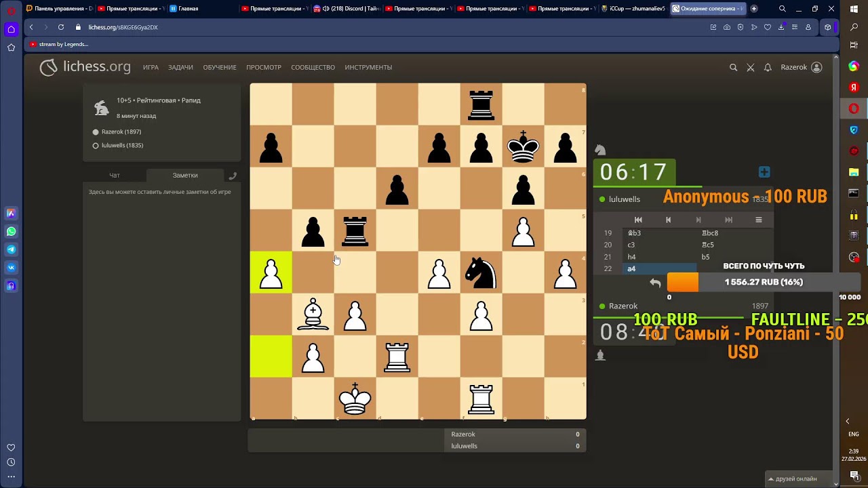Open the ПРОСМОТР menu
868x488 pixels.
[264, 67]
